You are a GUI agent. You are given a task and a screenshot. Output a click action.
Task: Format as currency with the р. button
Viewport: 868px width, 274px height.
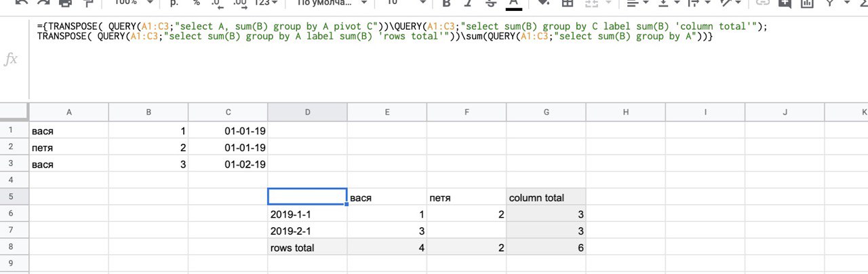(x=174, y=3)
